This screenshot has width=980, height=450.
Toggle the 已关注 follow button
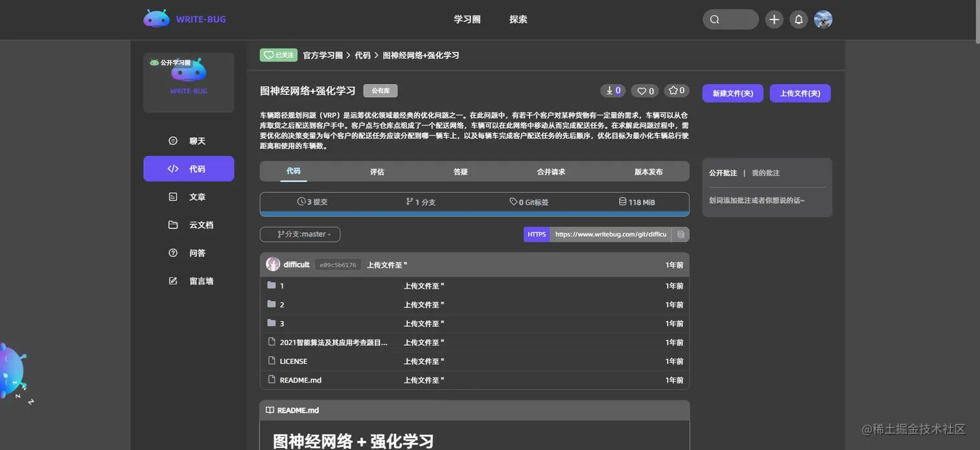pyautogui.click(x=279, y=55)
